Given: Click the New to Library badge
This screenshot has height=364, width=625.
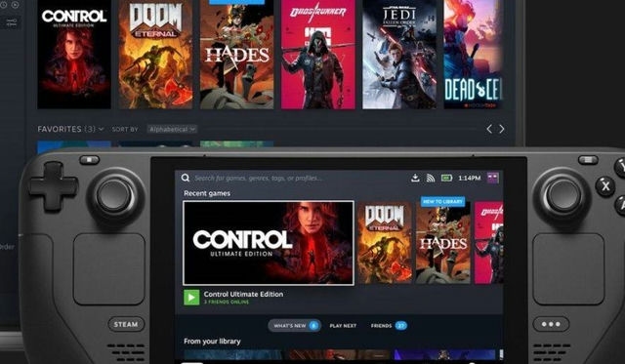Looking at the screenshot, I should coord(442,201).
